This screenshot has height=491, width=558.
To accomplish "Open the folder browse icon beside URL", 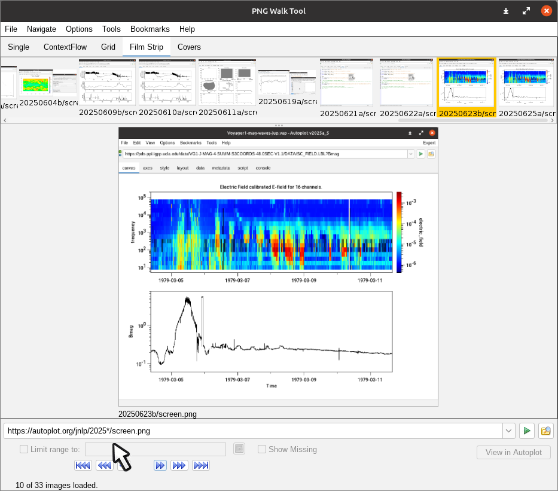I will [x=546, y=431].
